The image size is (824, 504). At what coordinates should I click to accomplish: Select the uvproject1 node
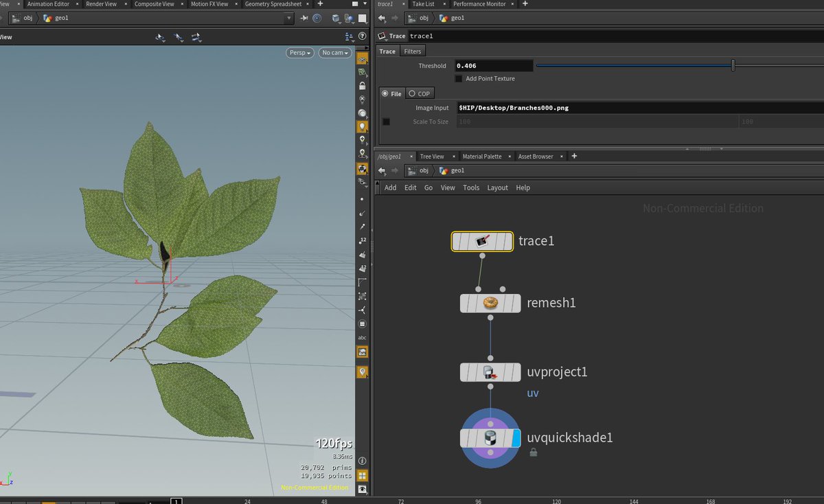click(x=490, y=372)
